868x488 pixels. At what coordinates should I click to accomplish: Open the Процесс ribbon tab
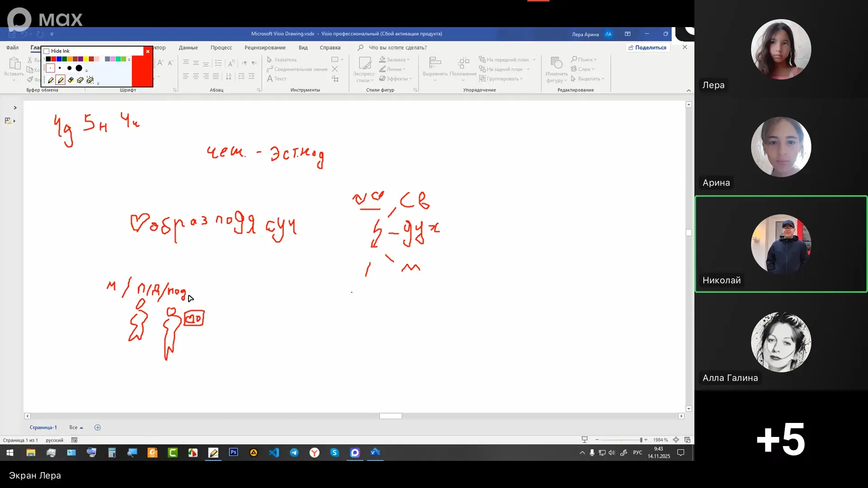[x=221, y=47]
